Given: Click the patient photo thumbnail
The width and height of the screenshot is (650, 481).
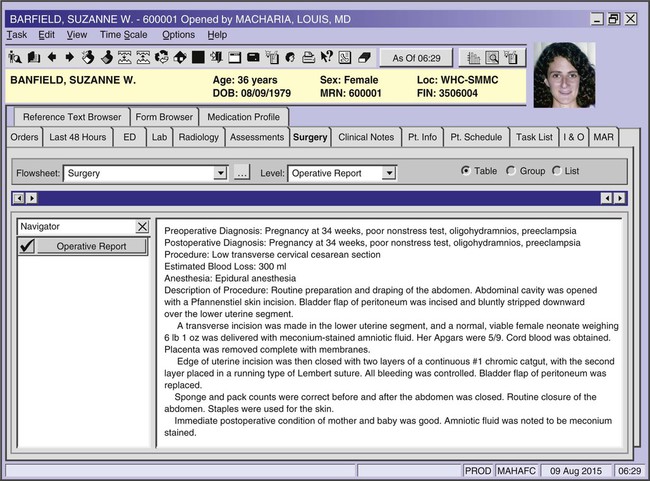Looking at the screenshot, I should 564,75.
